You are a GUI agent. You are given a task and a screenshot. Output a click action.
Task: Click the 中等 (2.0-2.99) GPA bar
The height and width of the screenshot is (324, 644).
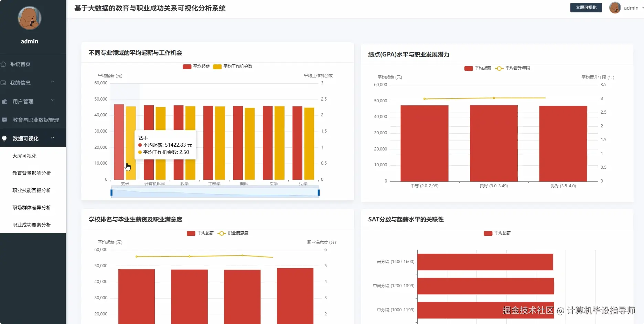pyautogui.click(x=425, y=143)
